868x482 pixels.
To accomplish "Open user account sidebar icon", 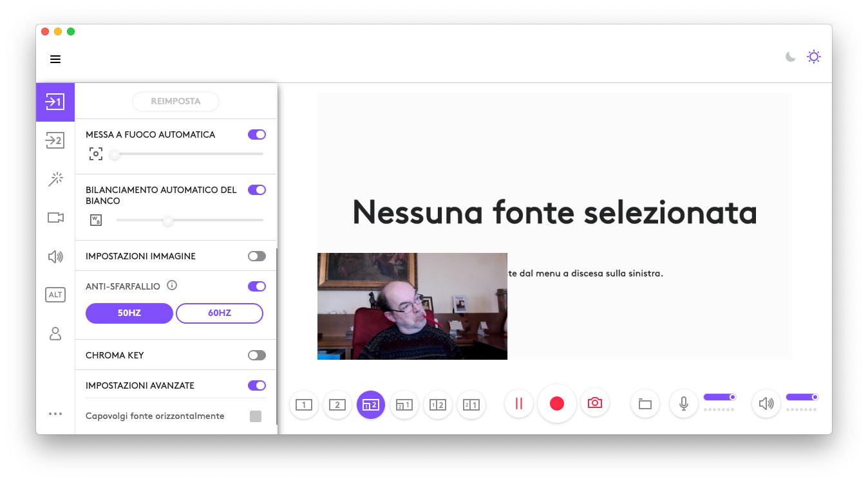I will 55,333.
